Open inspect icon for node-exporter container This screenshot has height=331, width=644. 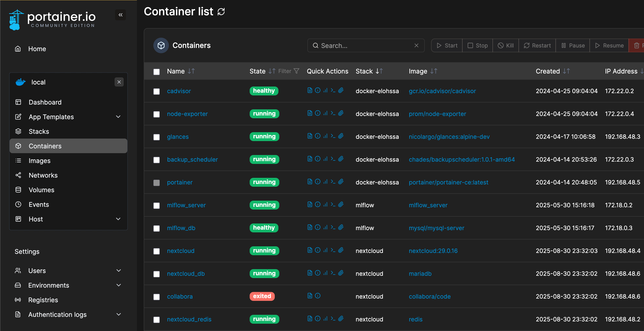point(317,113)
